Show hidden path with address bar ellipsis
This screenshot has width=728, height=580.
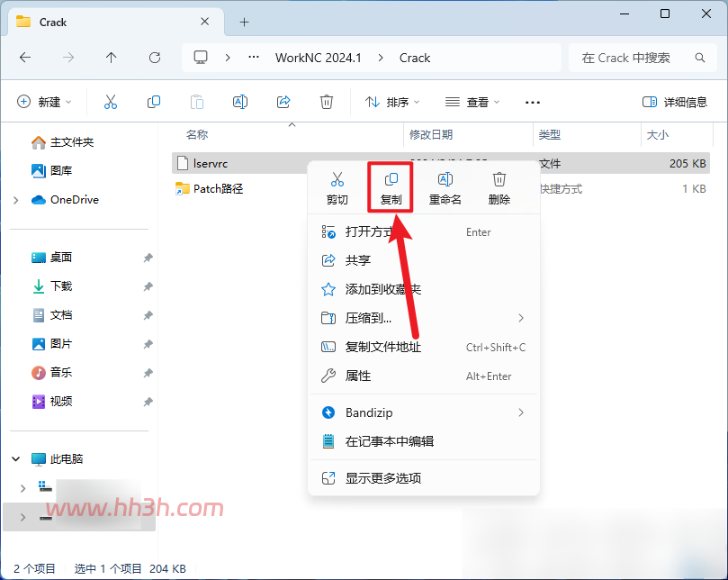[254, 58]
